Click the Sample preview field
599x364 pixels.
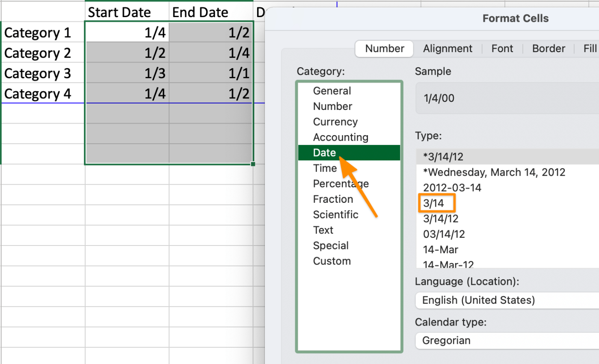coord(507,98)
